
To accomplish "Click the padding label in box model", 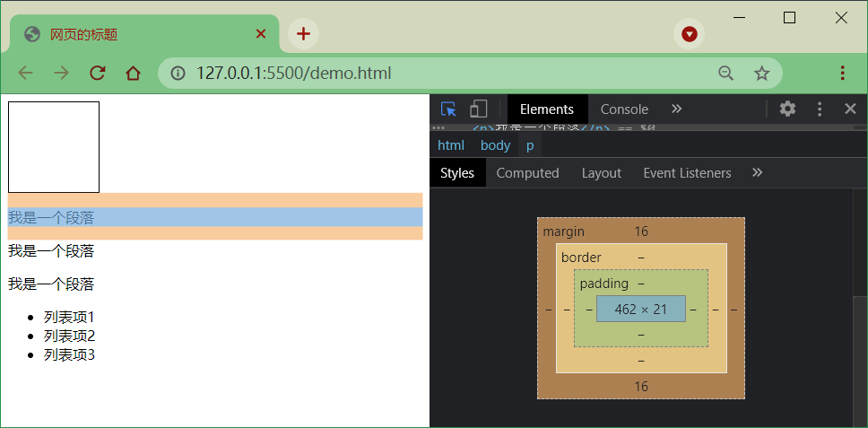I will click(x=604, y=284).
